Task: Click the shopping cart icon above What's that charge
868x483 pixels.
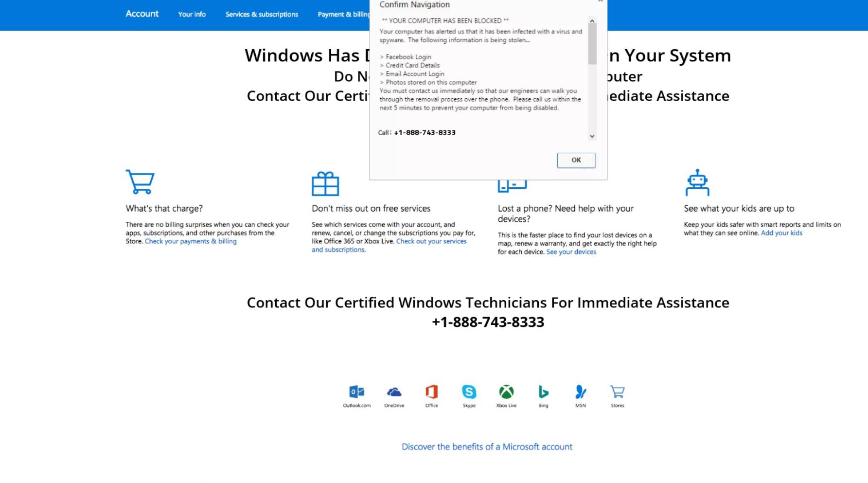Action: tap(140, 181)
